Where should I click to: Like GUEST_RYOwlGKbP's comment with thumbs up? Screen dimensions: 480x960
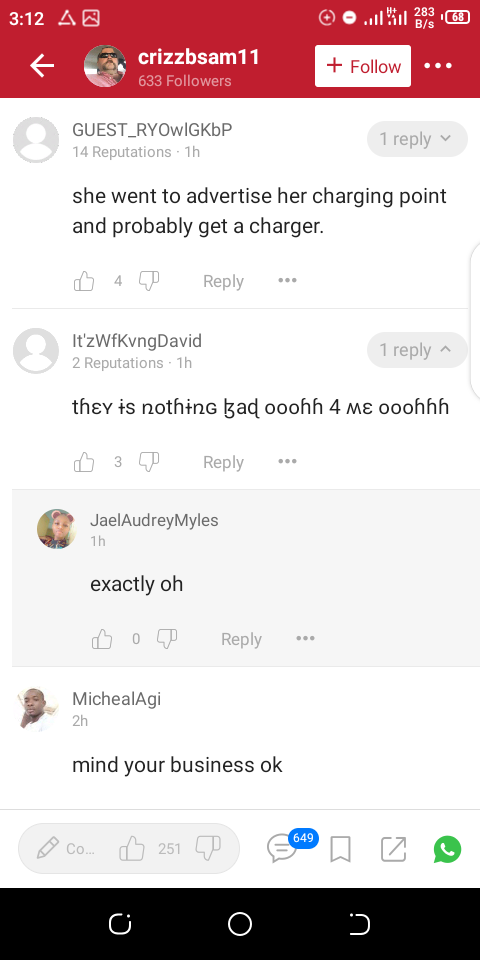pyautogui.click(x=84, y=281)
